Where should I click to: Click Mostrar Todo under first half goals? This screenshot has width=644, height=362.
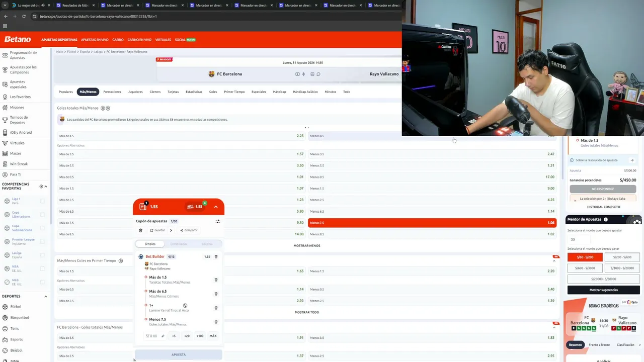pos(307,312)
